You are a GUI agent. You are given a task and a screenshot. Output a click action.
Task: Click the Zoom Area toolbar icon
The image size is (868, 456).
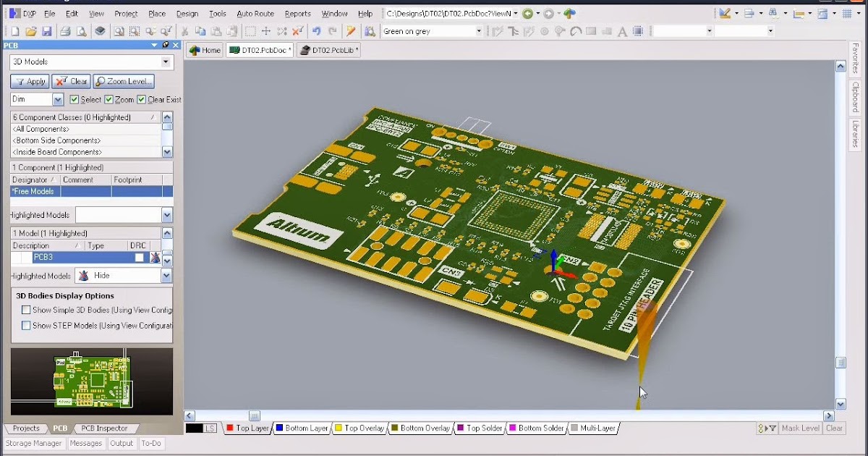pos(134,31)
